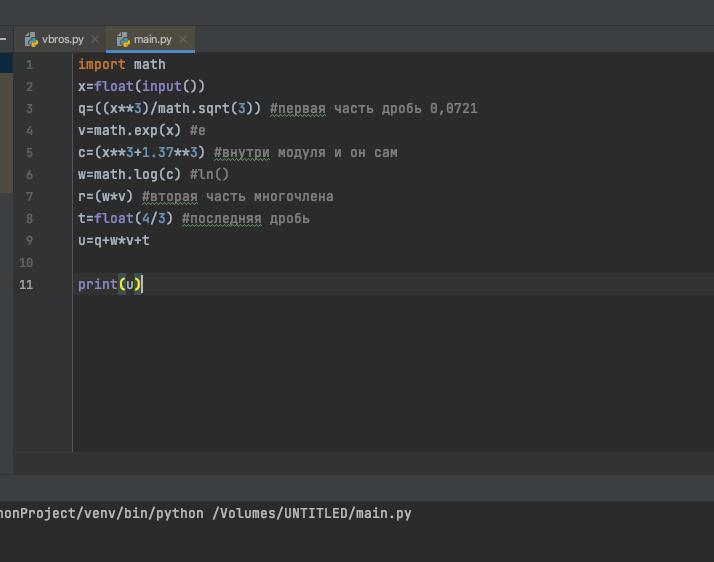
Task: Place cursor on the import math line
Action: click(121, 65)
